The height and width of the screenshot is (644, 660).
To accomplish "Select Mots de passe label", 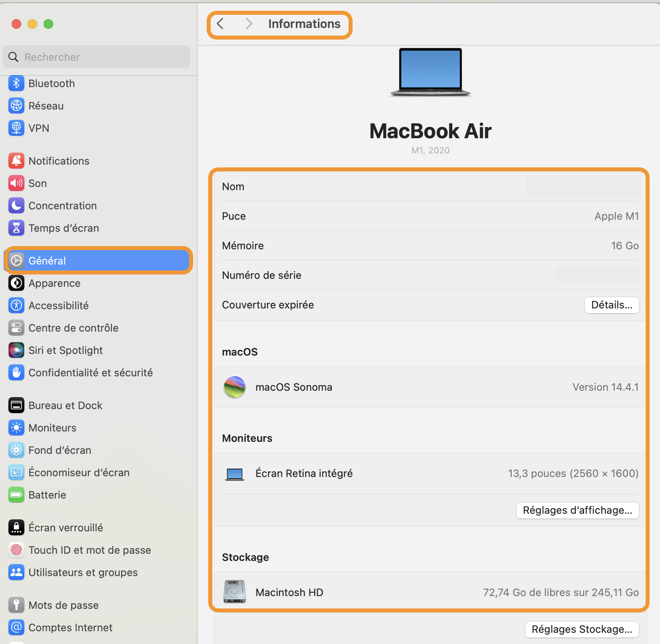I will tap(64, 605).
